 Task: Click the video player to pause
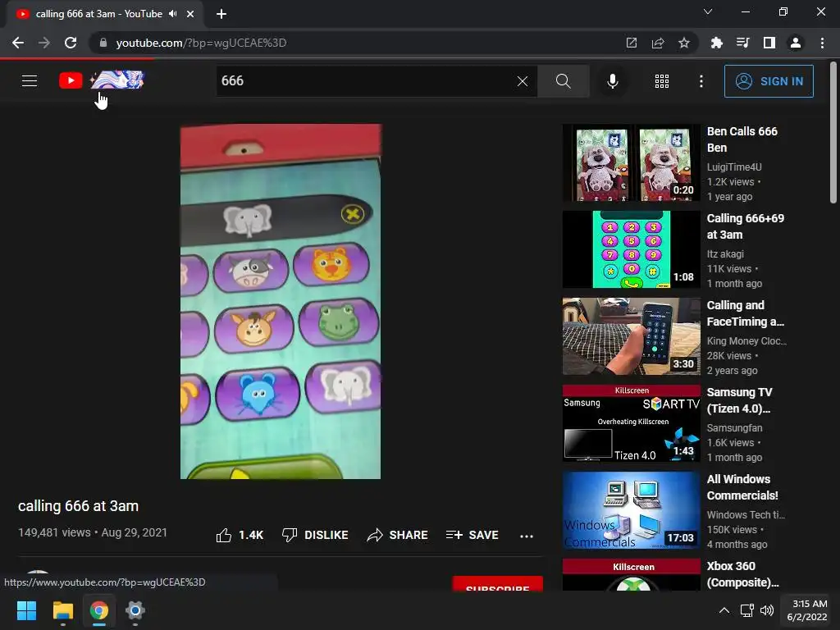(281, 301)
